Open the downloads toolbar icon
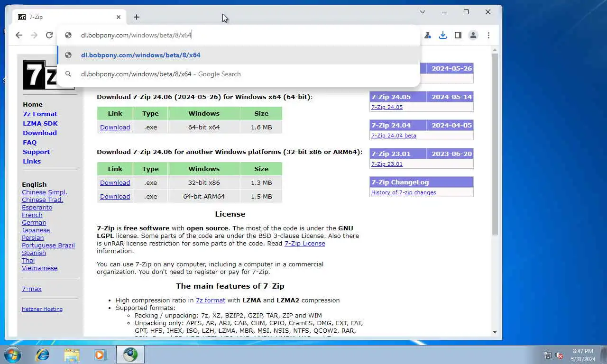Image resolution: width=607 pixels, height=364 pixels. click(x=443, y=35)
